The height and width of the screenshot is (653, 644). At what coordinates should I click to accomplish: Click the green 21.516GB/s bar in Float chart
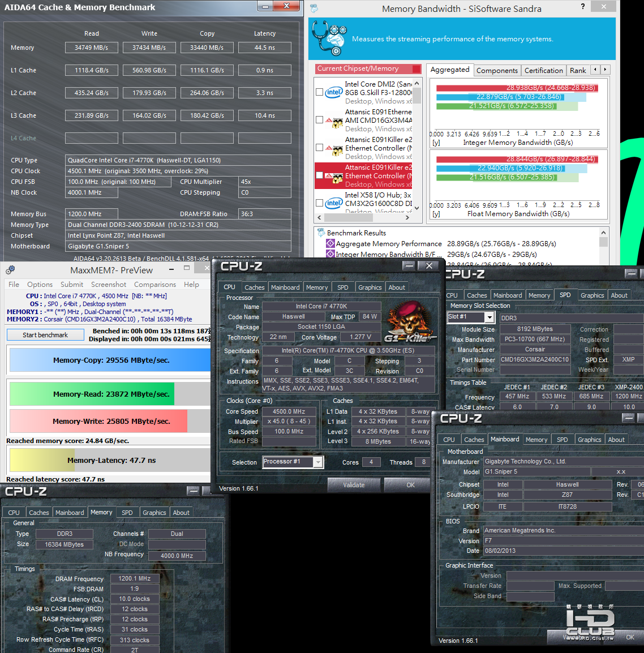coord(496,178)
